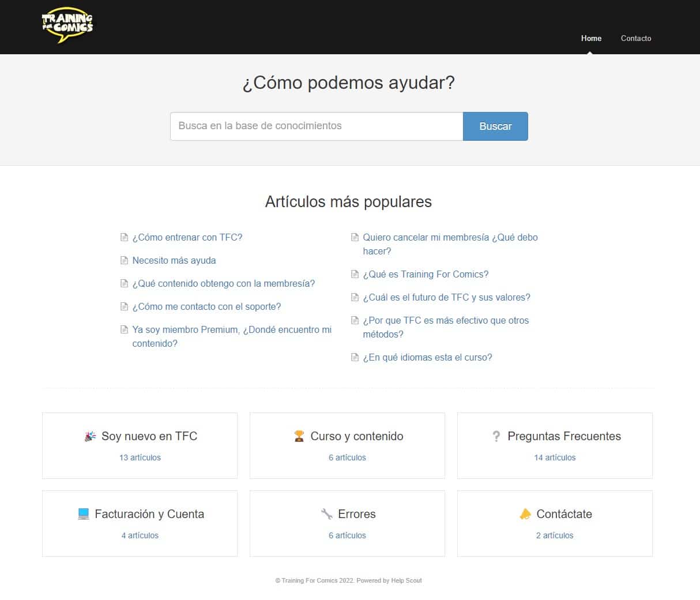Click document icon beside ¿Qué contenido obtengo con la membresía?
The width and height of the screenshot is (700, 600).
[x=124, y=283]
